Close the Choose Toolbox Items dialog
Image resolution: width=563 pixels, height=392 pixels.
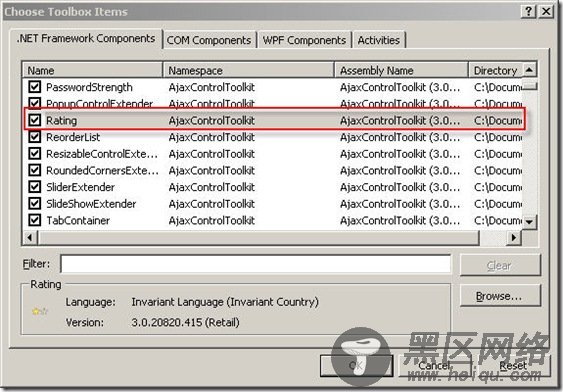coord(546,11)
